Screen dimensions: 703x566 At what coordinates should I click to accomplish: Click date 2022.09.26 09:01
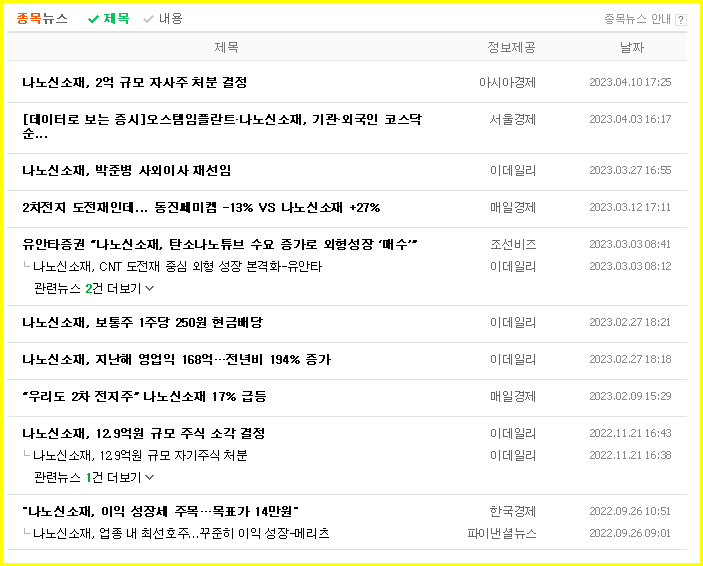pos(630,533)
